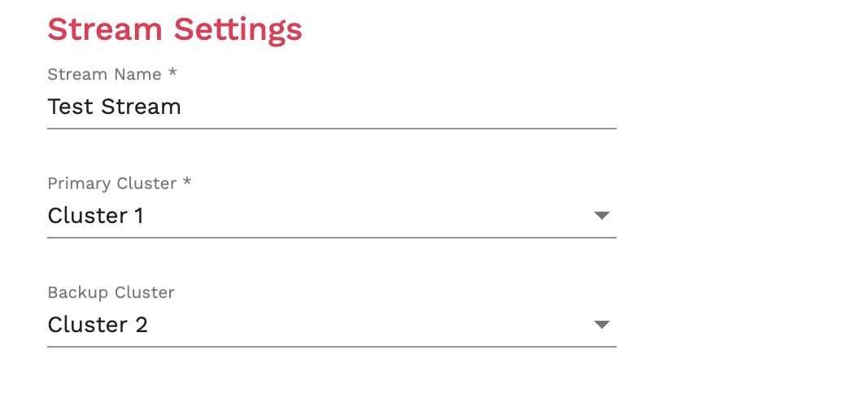
Task: Click the underline below the Stream Name field
Action: [331, 128]
